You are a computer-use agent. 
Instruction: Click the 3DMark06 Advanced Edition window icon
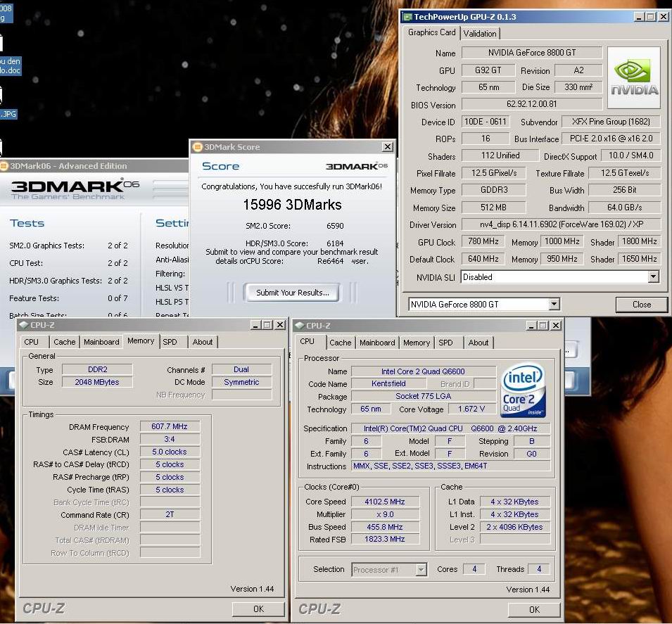pos(4,166)
